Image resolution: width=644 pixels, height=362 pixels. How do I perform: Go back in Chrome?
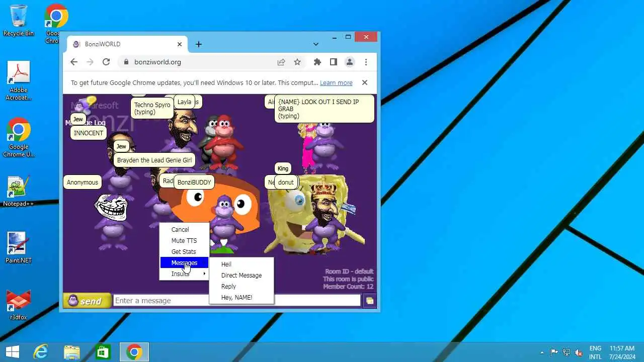tap(74, 62)
